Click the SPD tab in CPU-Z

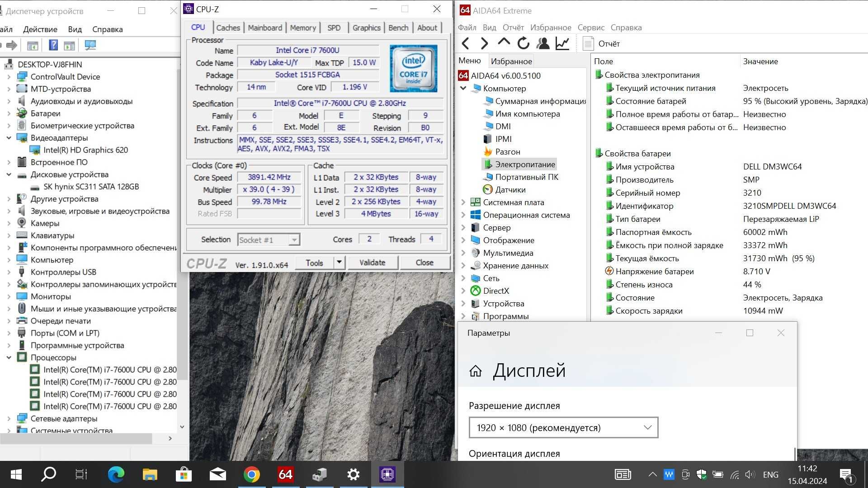click(333, 27)
